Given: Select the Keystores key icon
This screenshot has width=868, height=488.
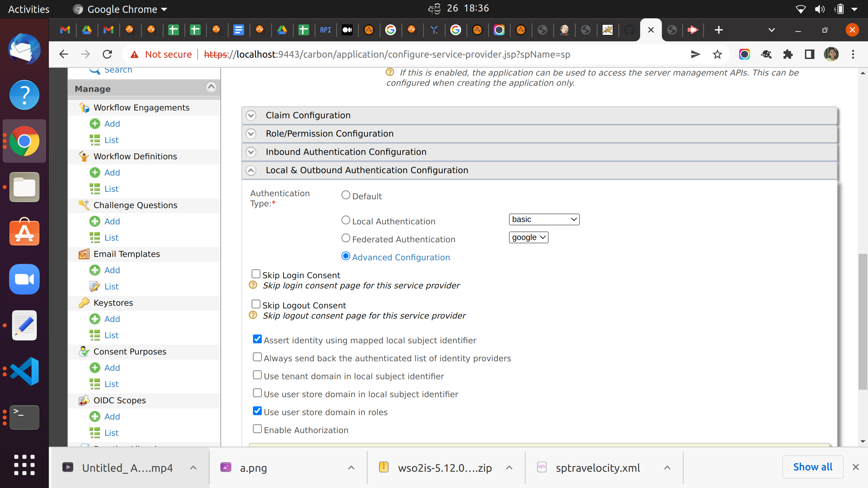Looking at the screenshot, I should pos(84,303).
